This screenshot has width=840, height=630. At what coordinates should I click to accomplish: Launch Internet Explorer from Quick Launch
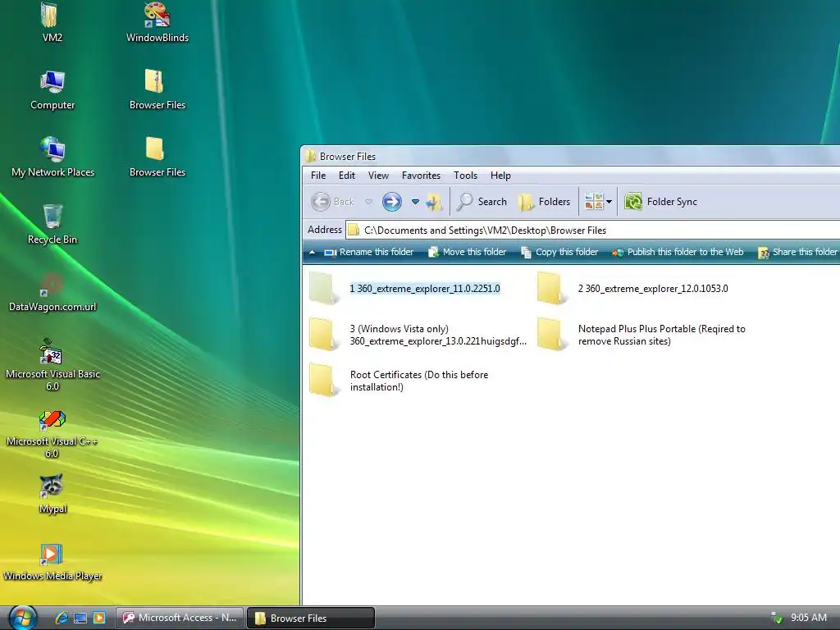coord(62,619)
